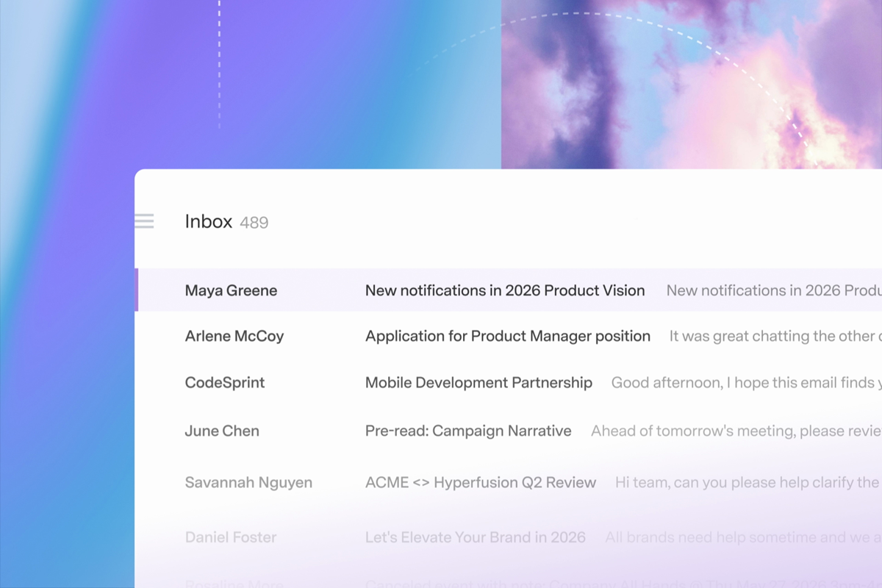Open Maya Greene's email

click(509, 290)
